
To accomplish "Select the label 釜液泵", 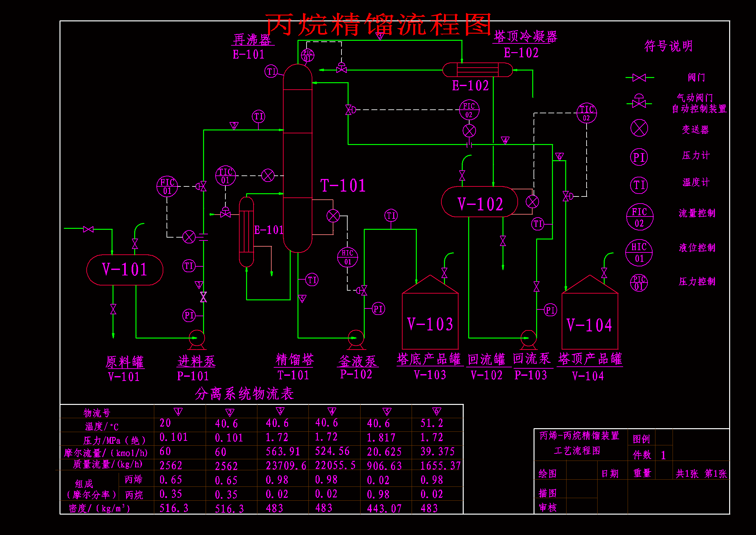I will pyautogui.click(x=357, y=361).
